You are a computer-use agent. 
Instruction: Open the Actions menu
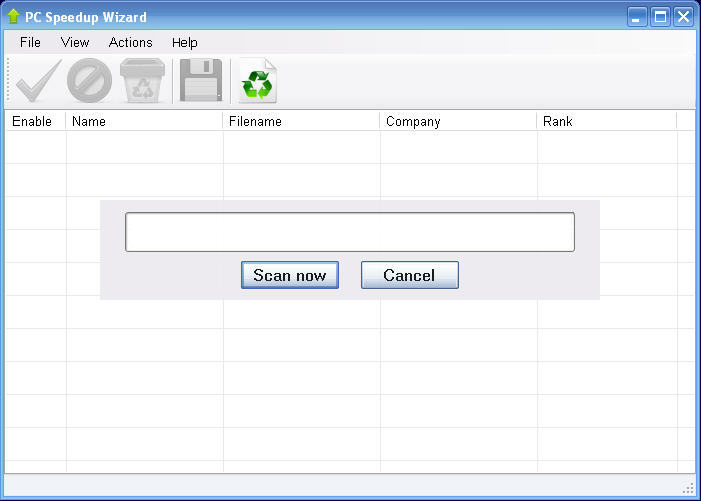(x=131, y=42)
